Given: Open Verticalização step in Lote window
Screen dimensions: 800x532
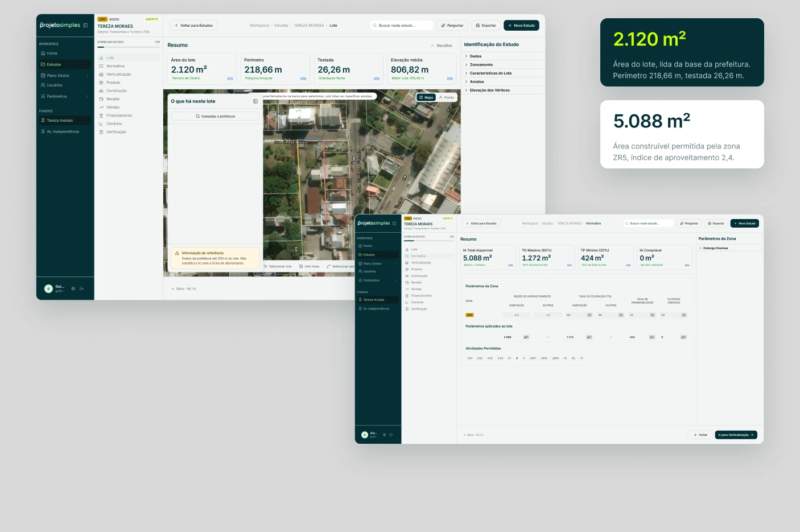Looking at the screenshot, I should point(128,75).
